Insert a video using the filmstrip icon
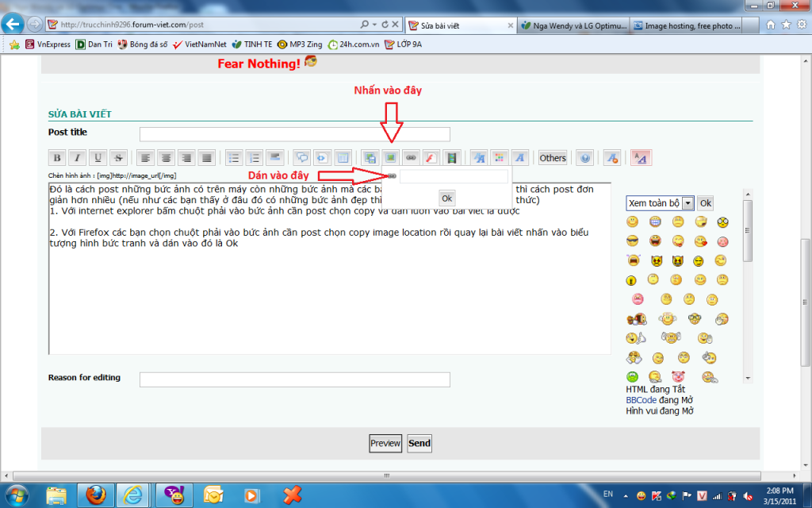 (452, 158)
